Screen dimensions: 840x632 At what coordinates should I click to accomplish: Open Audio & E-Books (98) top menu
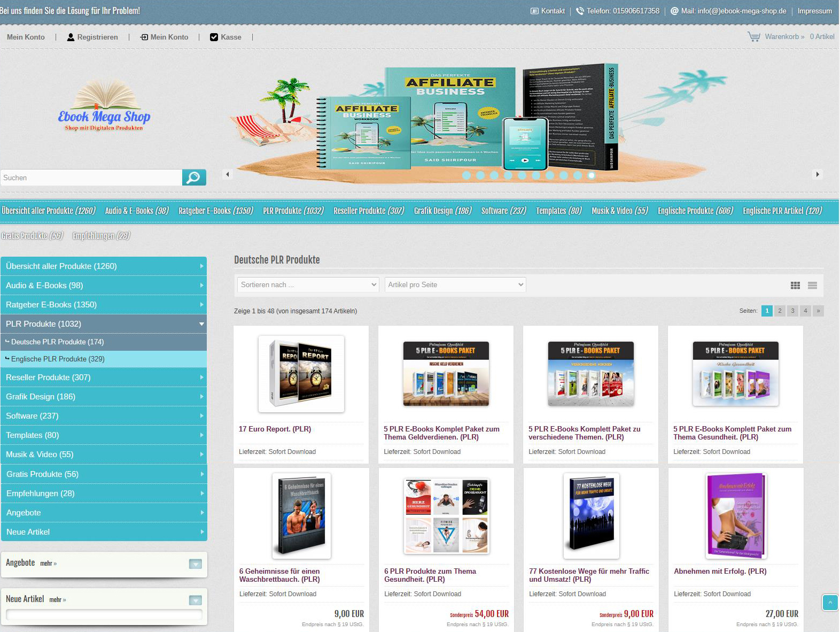(x=137, y=211)
